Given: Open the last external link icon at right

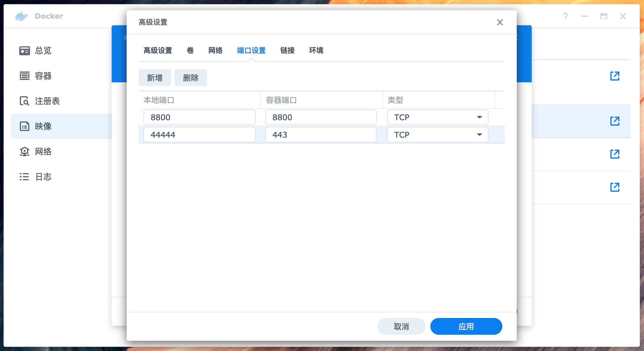Looking at the screenshot, I should click(x=615, y=187).
